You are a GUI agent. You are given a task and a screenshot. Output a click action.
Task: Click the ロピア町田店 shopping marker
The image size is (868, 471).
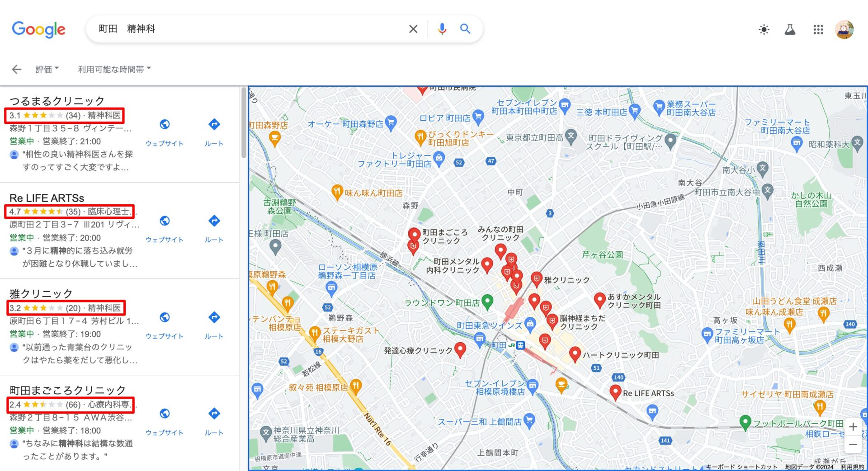[x=478, y=118]
